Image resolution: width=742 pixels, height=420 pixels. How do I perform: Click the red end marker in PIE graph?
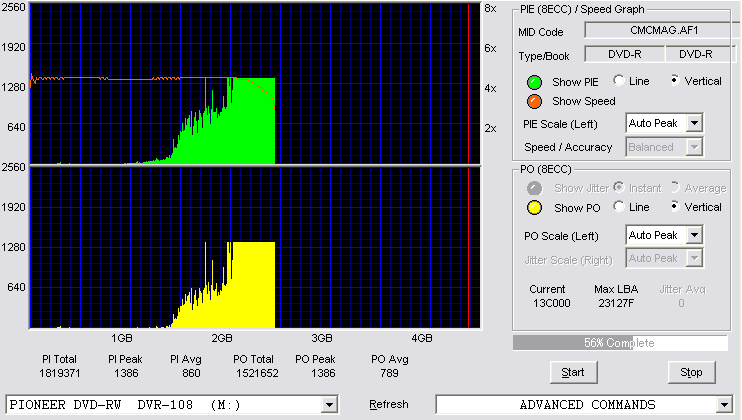pos(468,84)
